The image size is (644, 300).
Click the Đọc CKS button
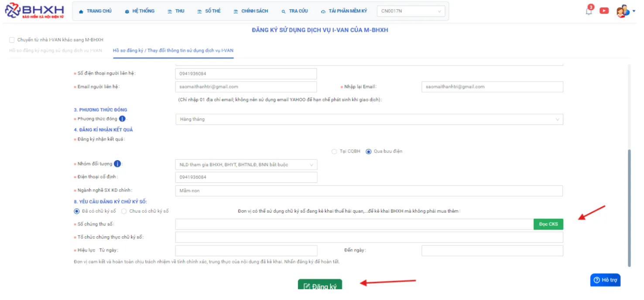(548, 224)
